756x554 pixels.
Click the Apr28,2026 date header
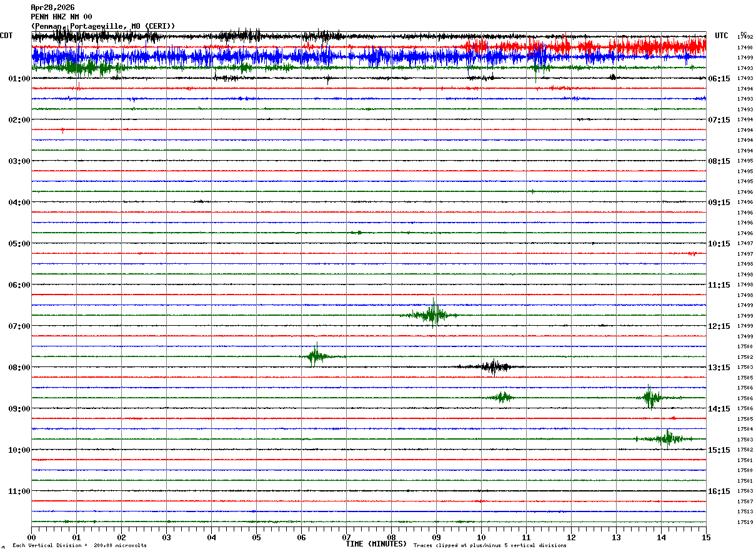click(52, 8)
